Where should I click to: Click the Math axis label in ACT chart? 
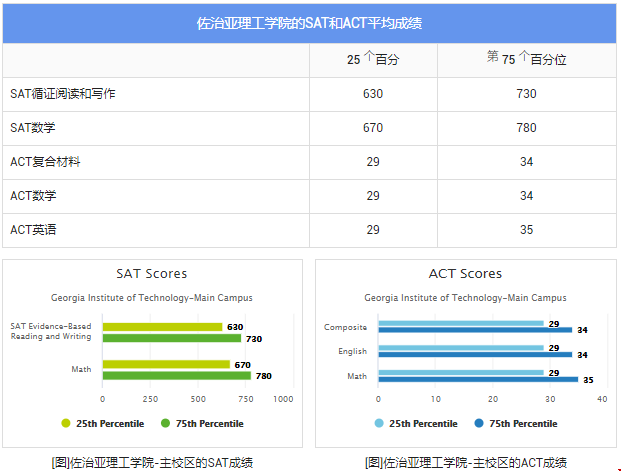point(357,376)
